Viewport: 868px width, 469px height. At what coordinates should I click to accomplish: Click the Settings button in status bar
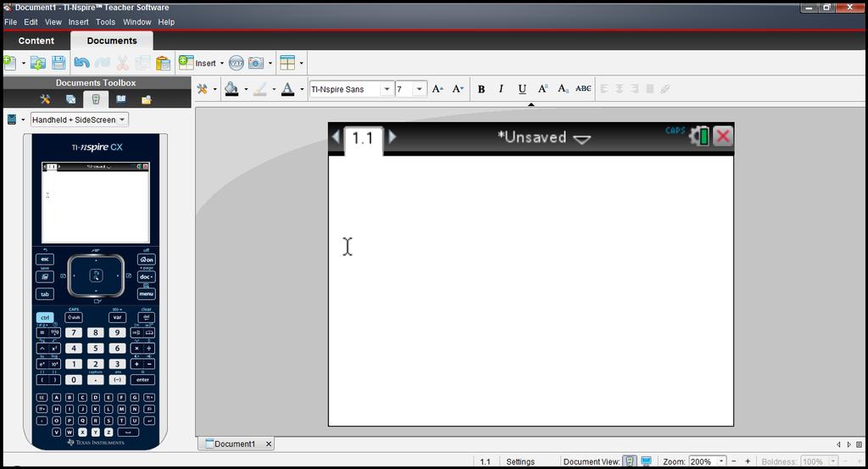[x=520, y=461]
